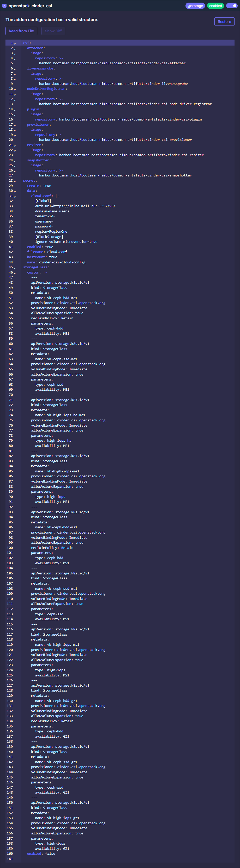Collapse the openstack-cinder-csi addon panel
Image resolution: width=240 pixels, height=868 pixels.
coord(4,6)
